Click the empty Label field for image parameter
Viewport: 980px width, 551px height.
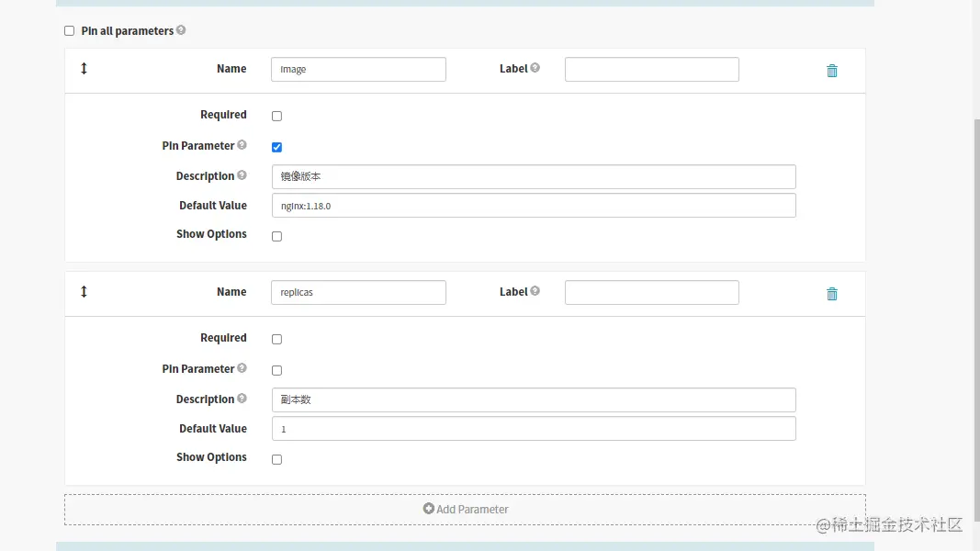tap(652, 70)
